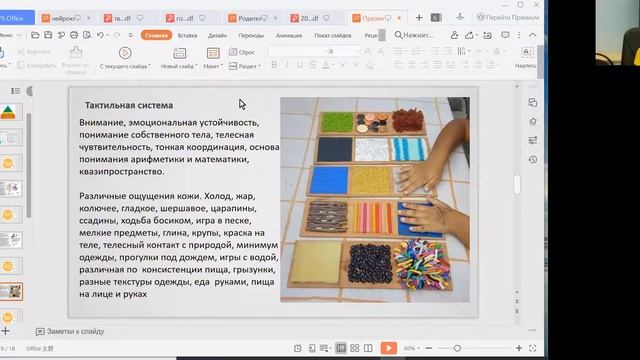Viewport: 640px width, 360px height.
Task: Click the animation star icon in right sidebar
Action: [533, 121]
